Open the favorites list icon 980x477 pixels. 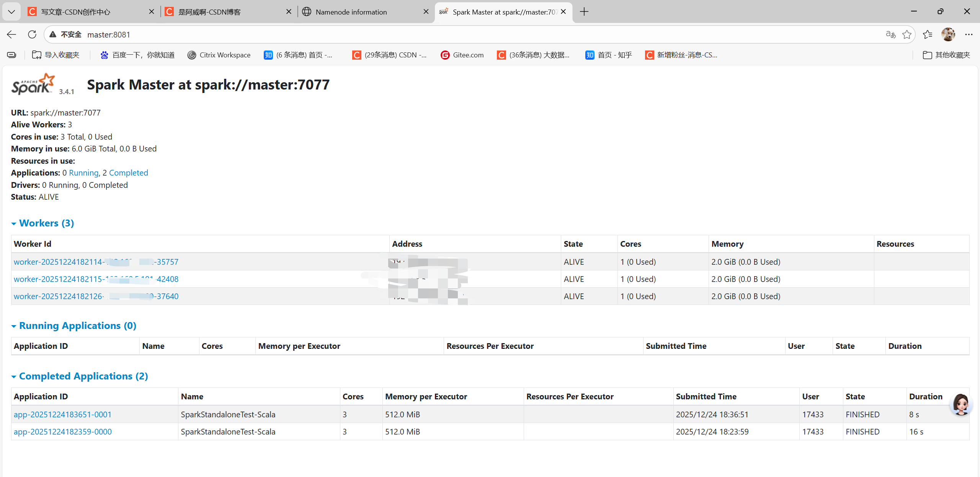pyautogui.click(x=927, y=34)
